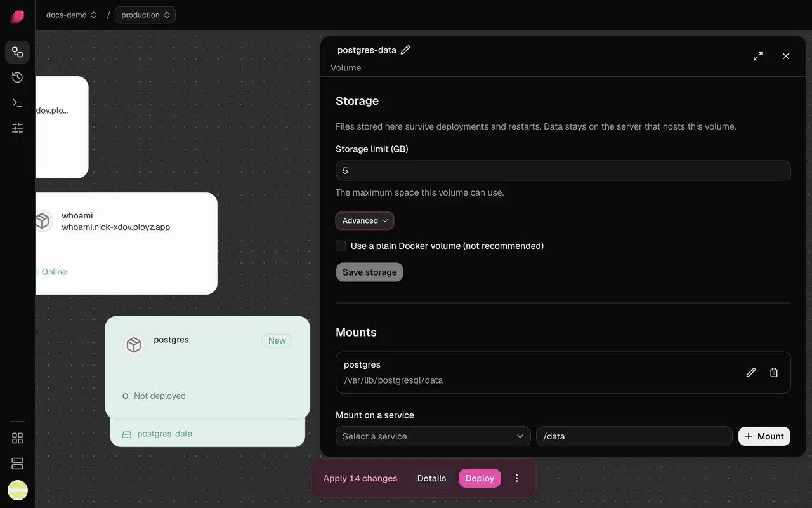Click the whoami.nick-xdov.ployz.app domain text
This screenshot has height=508, width=812.
pos(116,227)
